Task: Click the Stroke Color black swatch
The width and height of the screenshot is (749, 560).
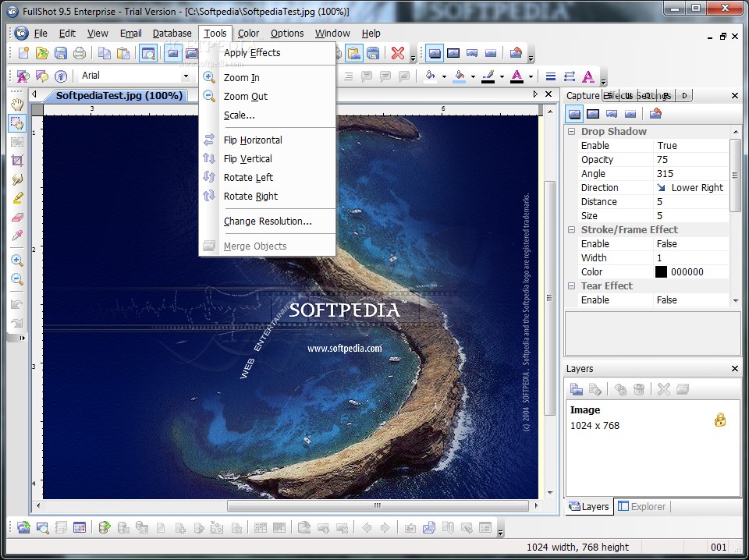Action: (661, 272)
